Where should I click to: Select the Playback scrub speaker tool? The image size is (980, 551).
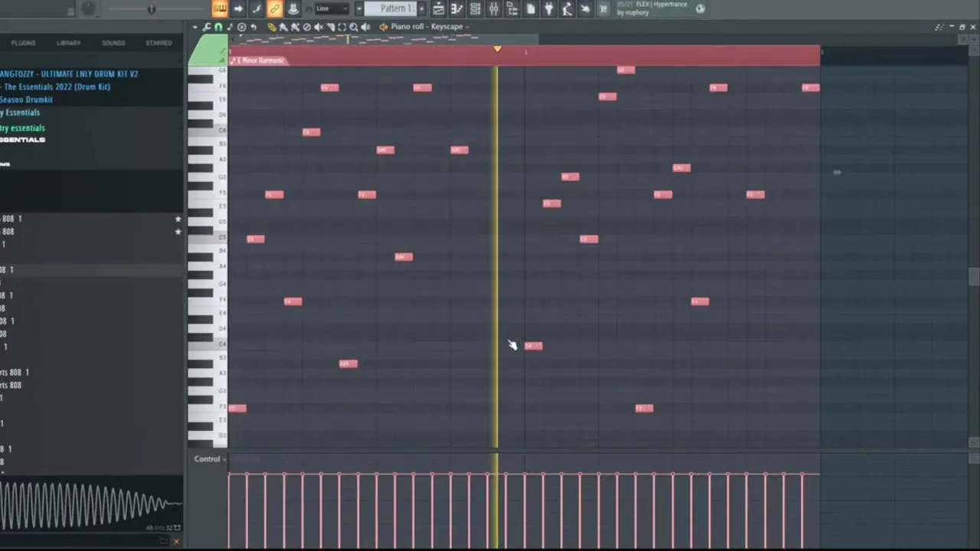(366, 27)
